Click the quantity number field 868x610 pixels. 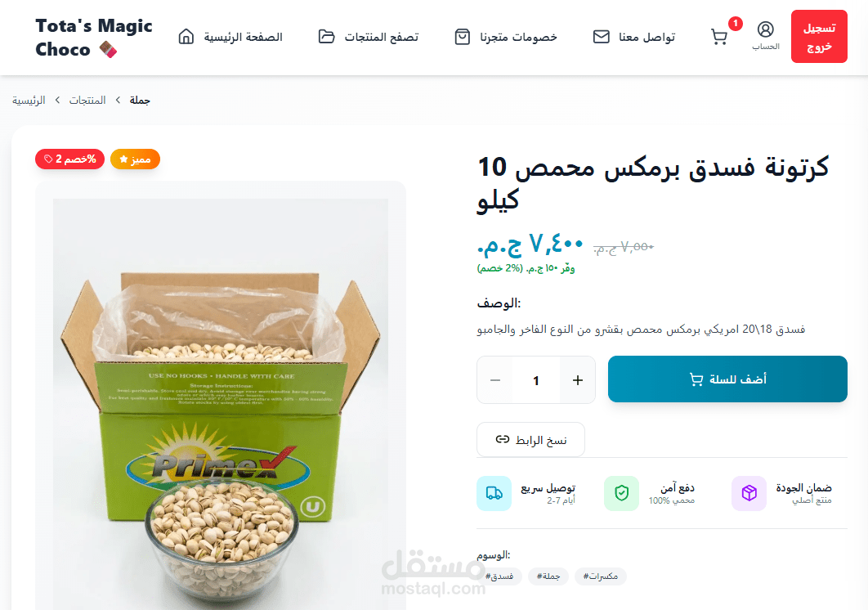coord(536,380)
